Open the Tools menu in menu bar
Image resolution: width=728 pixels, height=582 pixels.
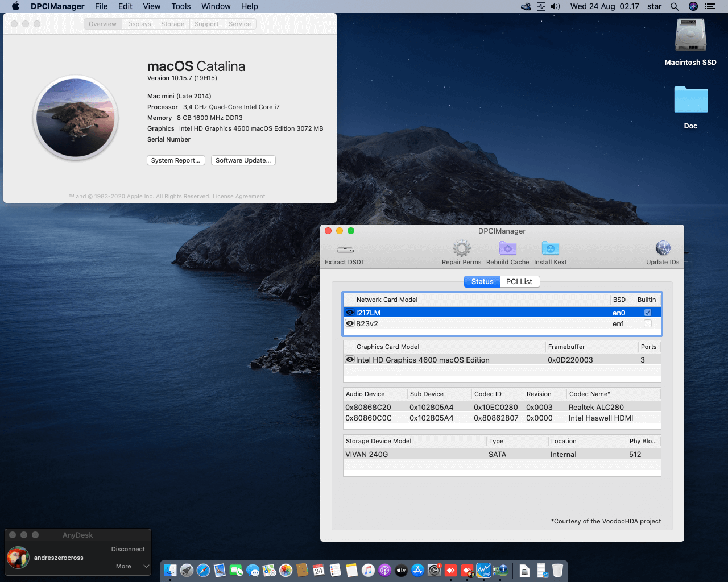pos(181,6)
